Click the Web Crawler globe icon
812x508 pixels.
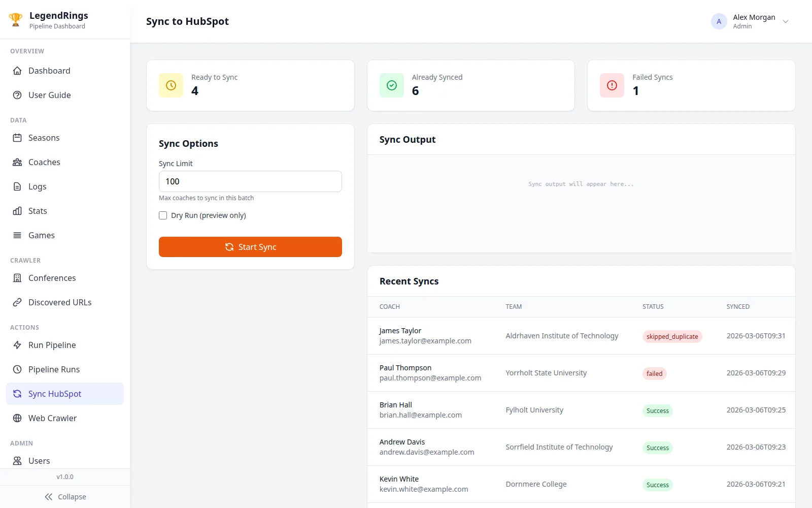(x=17, y=418)
